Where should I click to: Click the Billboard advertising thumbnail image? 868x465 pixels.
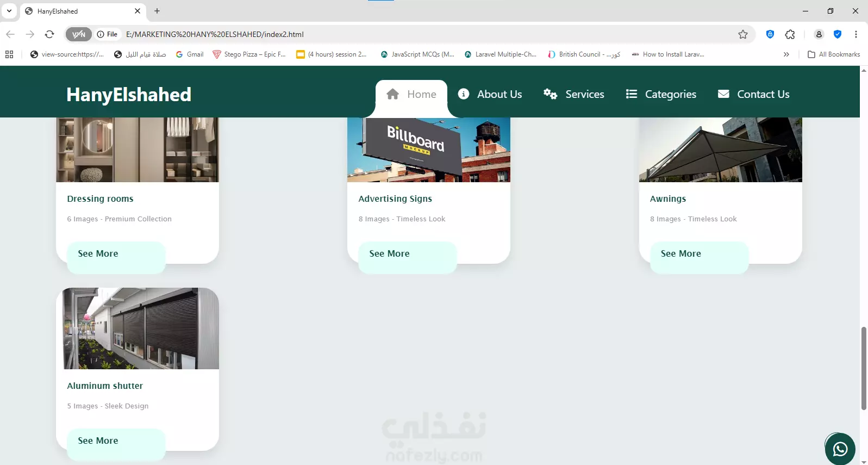click(x=429, y=150)
